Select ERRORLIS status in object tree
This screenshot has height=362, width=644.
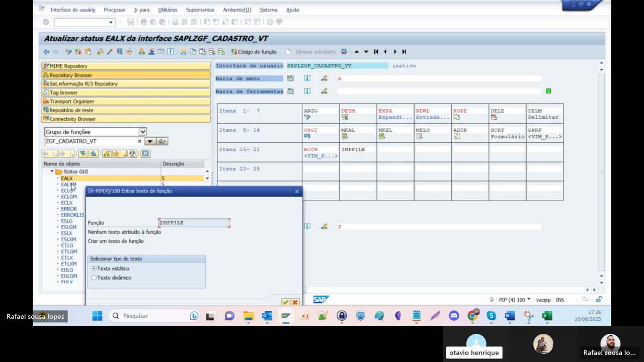coord(72,215)
